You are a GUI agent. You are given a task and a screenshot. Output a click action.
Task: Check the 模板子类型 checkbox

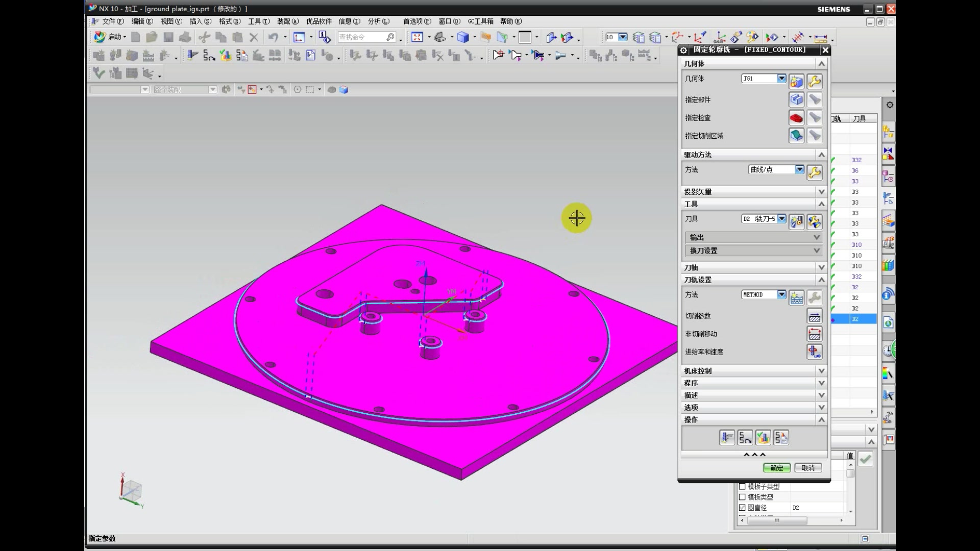click(742, 486)
